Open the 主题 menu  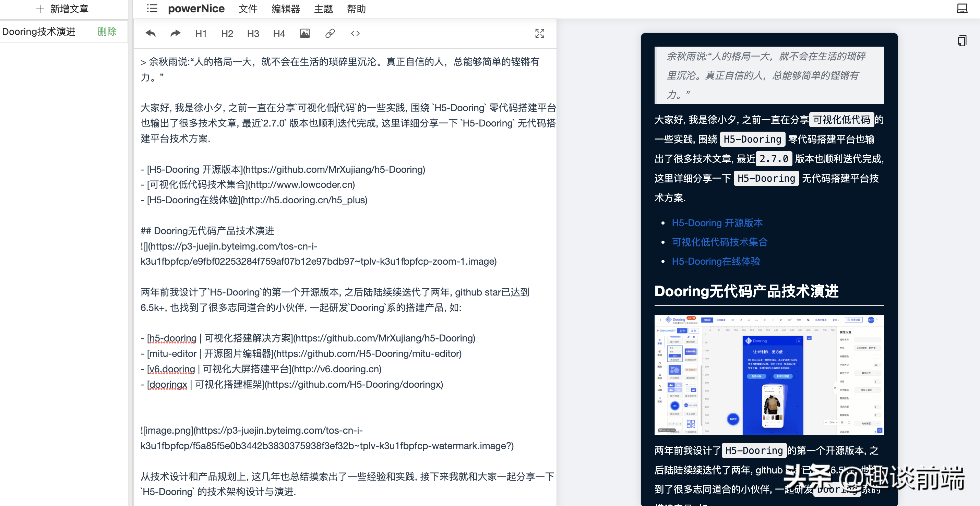click(x=323, y=9)
